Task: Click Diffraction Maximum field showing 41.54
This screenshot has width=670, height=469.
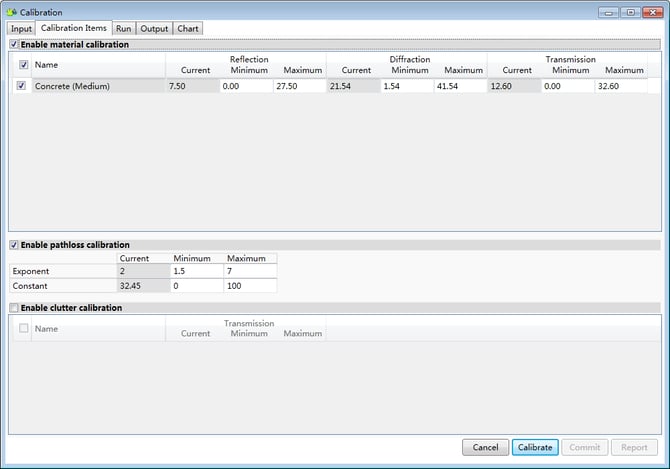Action: coord(460,87)
